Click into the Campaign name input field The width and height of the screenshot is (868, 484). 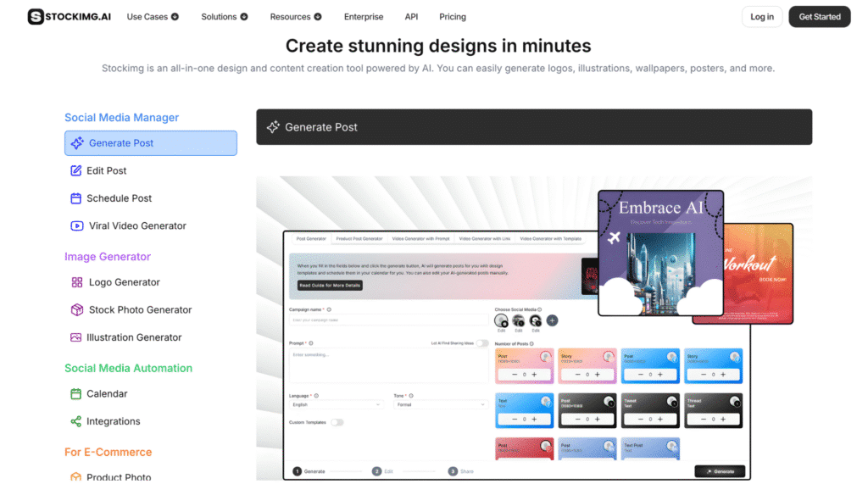pyautogui.click(x=388, y=320)
